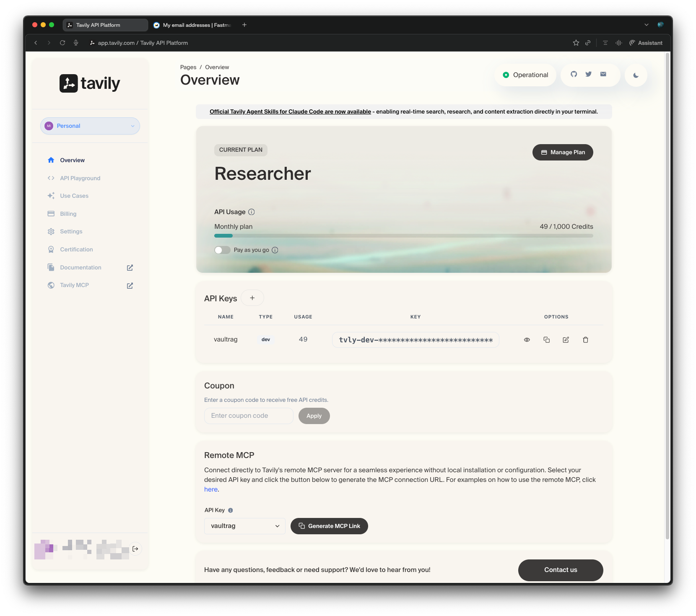
Task: Open the browser Assistant button
Action: (x=646, y=43)
